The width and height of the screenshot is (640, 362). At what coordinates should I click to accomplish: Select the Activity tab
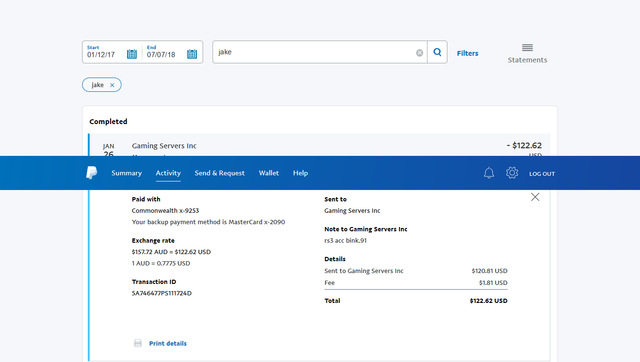(168, 173)
